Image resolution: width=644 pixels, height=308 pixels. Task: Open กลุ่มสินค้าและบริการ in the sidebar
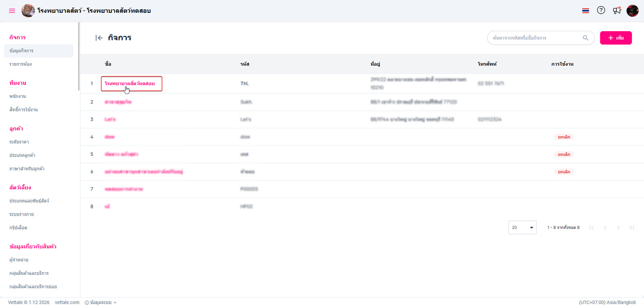pos(29,273)
